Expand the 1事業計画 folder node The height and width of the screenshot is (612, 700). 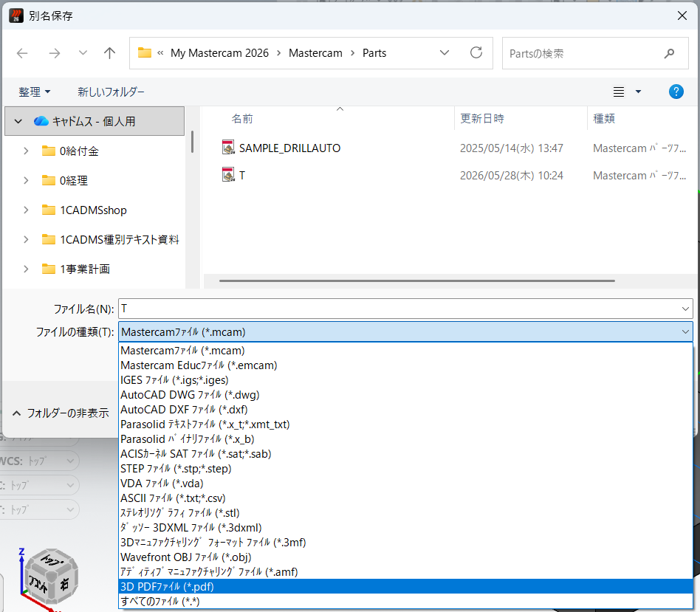[26, 269]
